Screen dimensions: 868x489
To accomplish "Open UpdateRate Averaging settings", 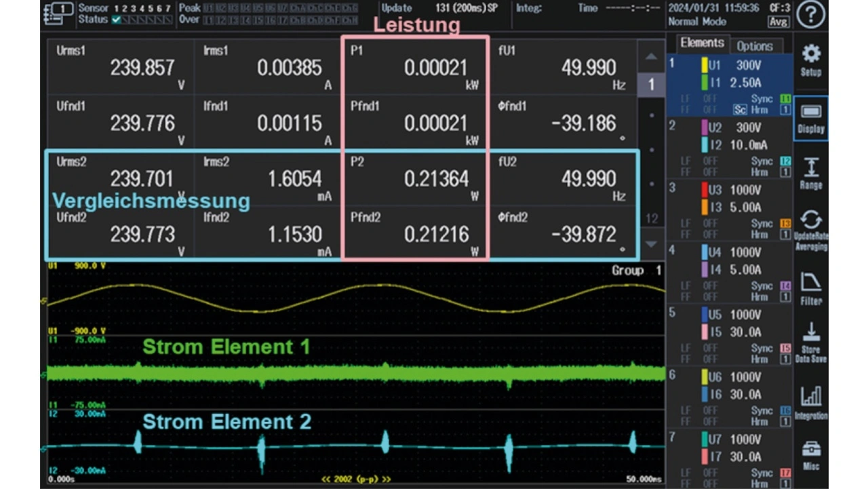I will 810,231.
